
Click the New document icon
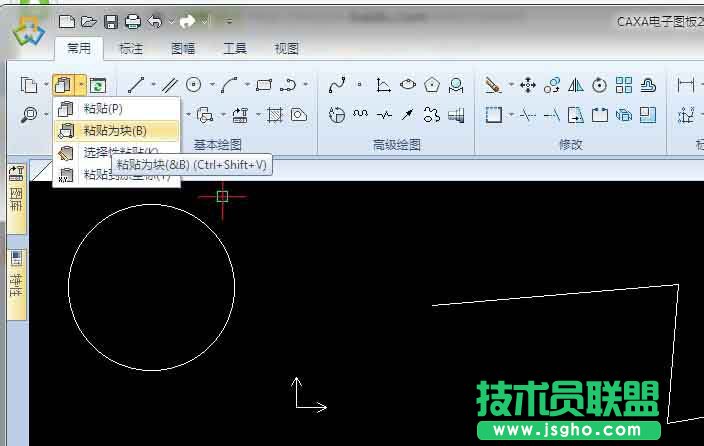(x=67, y=21)
